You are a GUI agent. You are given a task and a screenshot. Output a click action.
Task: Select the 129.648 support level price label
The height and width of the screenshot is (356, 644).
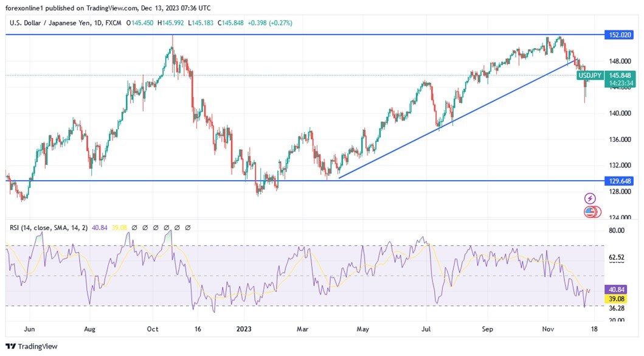620,181
